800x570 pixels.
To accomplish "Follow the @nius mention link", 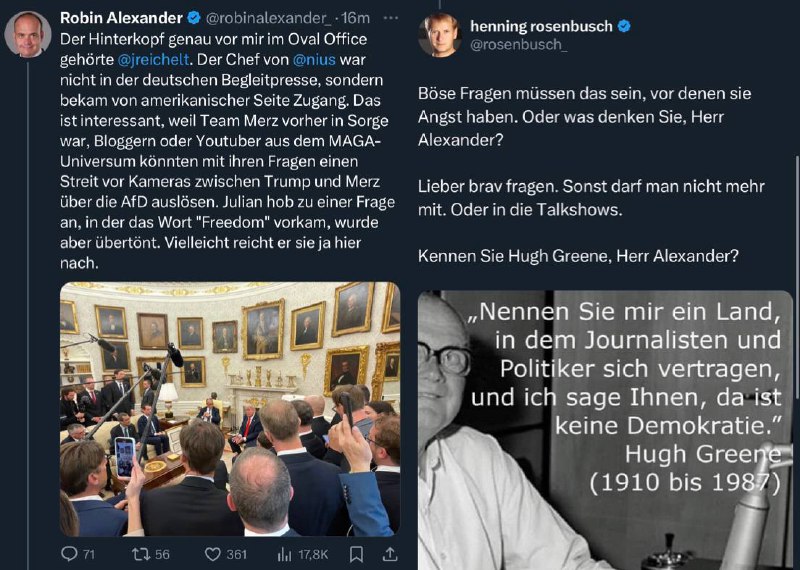I will coord(314,60).
